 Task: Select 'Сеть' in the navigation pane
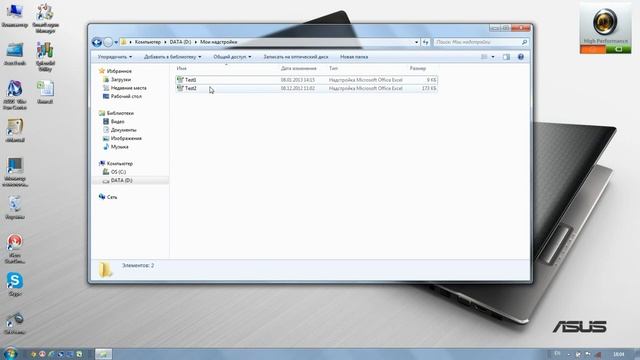(112, 197)
